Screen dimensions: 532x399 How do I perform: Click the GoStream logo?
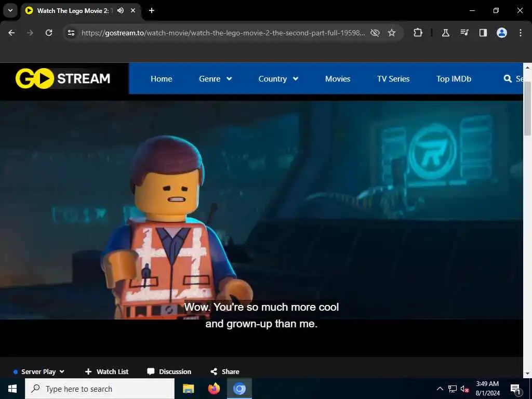point(63,78)
